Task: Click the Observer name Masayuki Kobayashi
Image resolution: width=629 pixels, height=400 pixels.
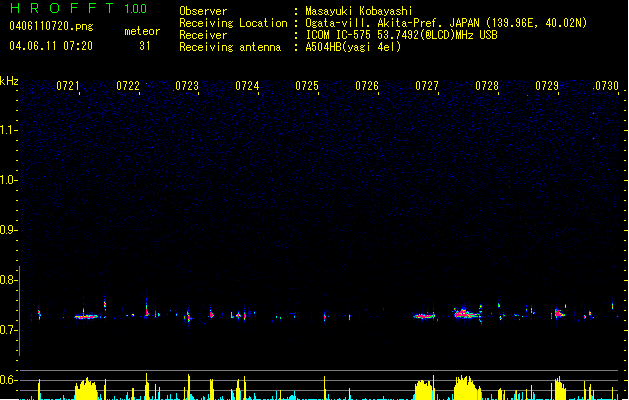Action: coord(359,11)
